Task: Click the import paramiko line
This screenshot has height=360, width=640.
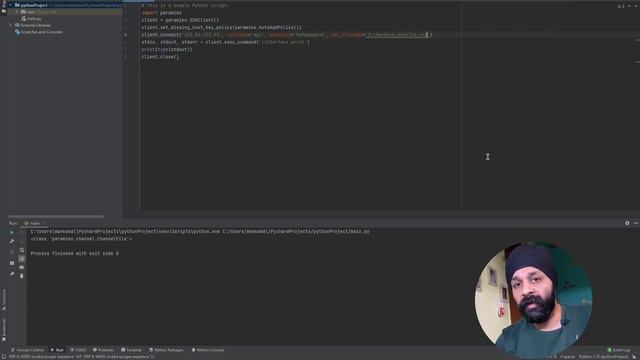Action: (x=162, y=13)
